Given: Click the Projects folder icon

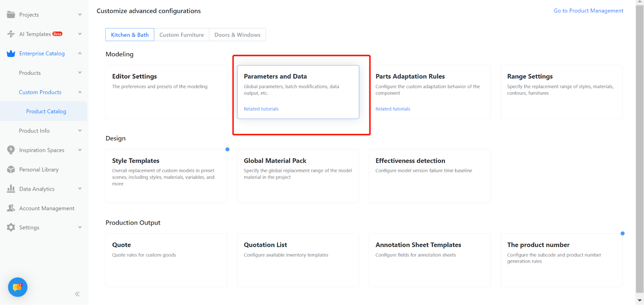Looking at the screenshot, I should point(11,15).
